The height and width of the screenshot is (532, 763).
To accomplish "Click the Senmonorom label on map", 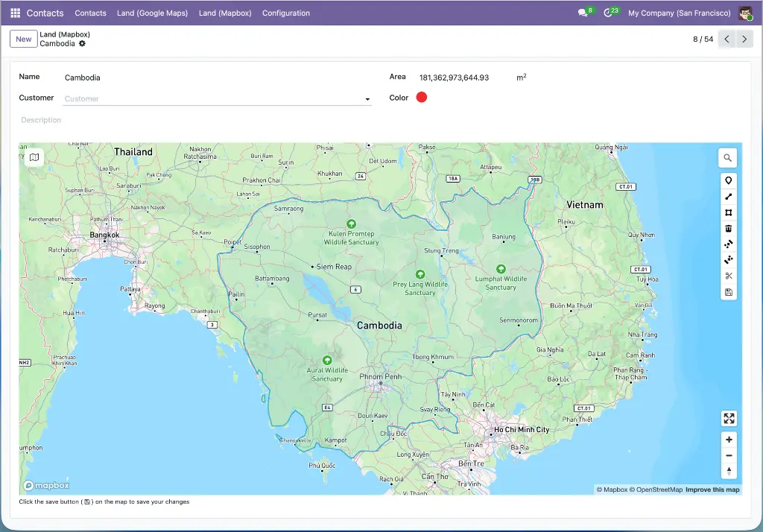I will [x=519, y=320].
